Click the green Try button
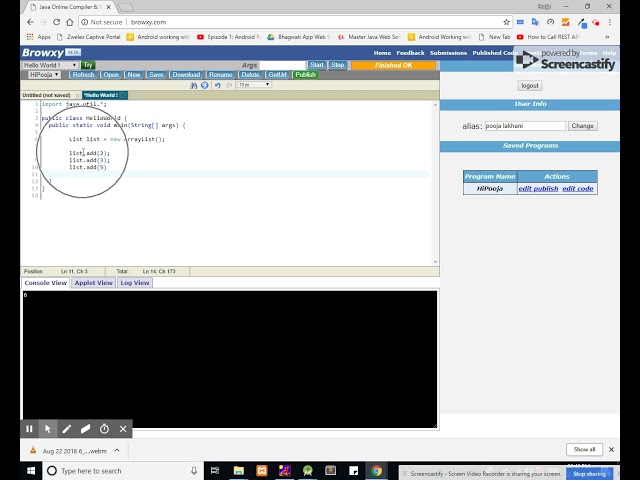The width and height of the screenshot is (640, 480). [88, 65]
